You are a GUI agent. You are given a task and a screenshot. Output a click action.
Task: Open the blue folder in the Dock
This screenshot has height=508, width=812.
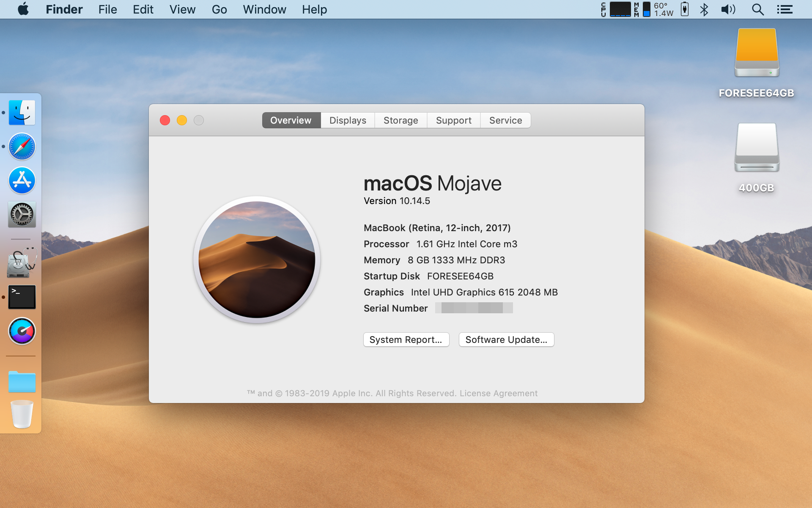[22, 382]
